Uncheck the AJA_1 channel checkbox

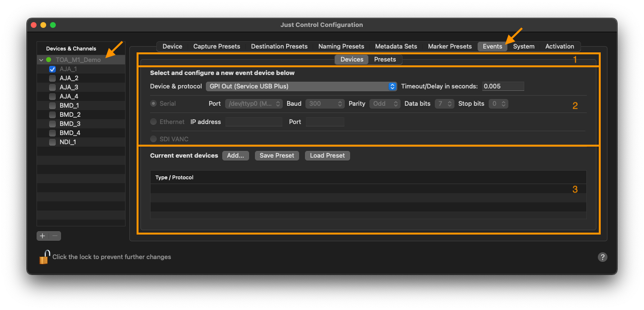click(x=52, y=69)
